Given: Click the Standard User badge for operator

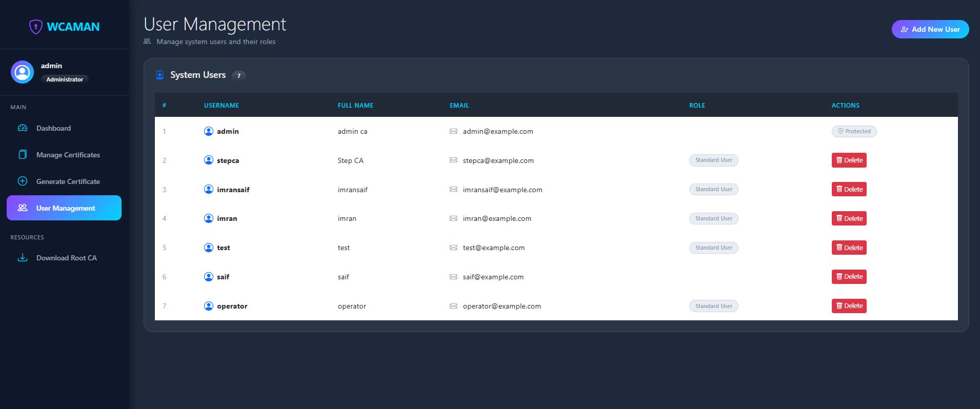Looking at the screenshot, I should 713,306.
